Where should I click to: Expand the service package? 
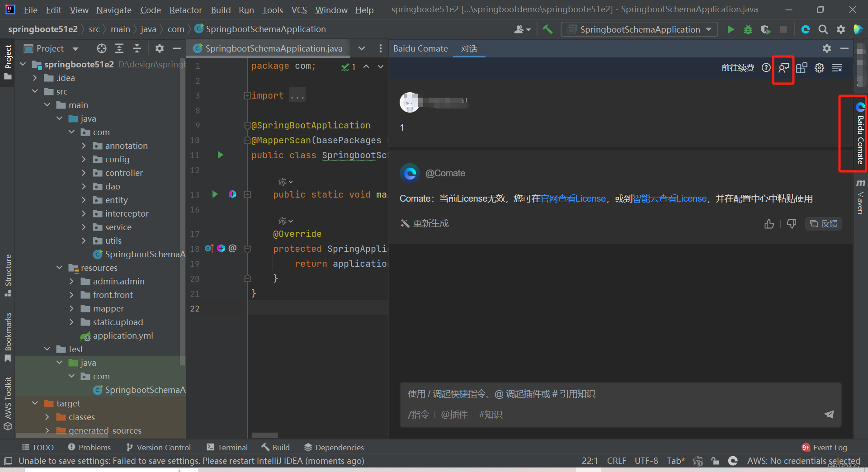[84, 227]
